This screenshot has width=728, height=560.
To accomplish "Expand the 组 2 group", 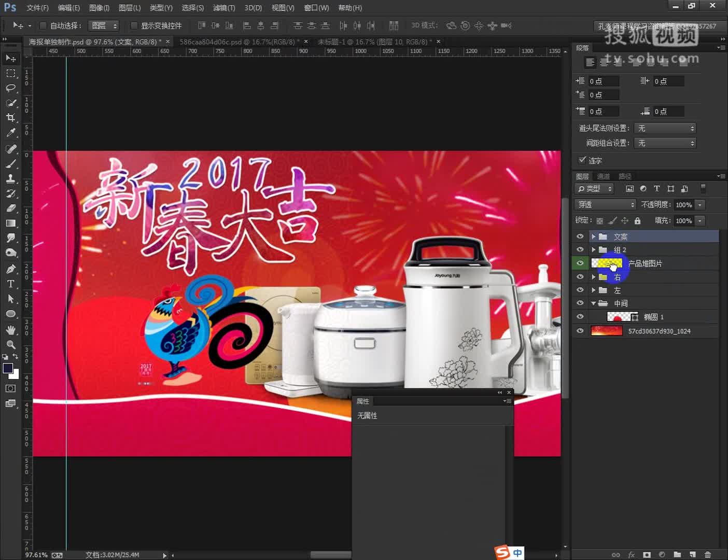I will pyautogui.click(x=593, y=249).
